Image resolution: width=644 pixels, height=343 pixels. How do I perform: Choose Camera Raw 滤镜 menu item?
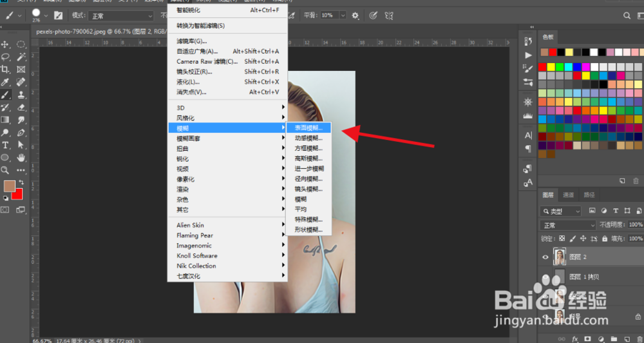(x=227, y=61)
